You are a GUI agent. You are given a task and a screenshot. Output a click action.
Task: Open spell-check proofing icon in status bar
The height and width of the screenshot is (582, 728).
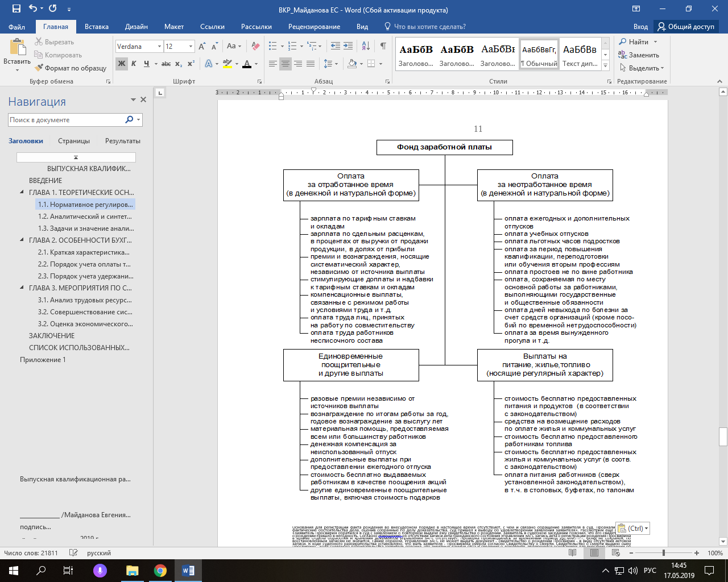73,553
